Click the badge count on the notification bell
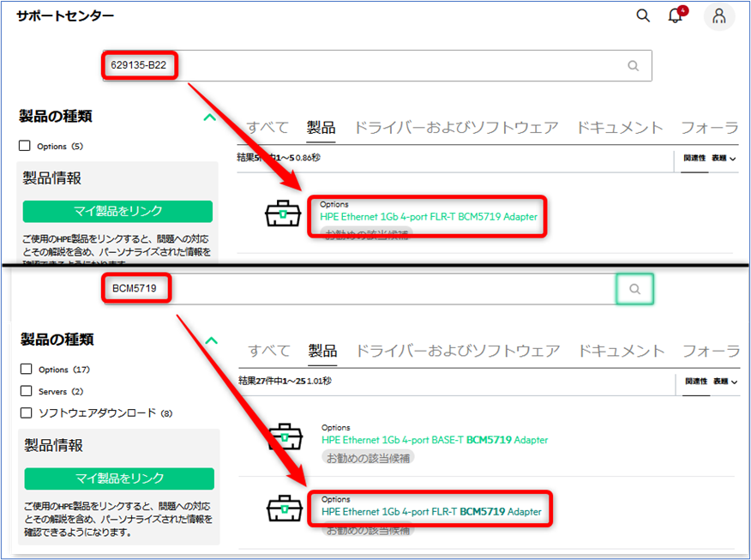The width and height of the screenshot is (751, 560). pyautogui.click(x=682, y=9)
